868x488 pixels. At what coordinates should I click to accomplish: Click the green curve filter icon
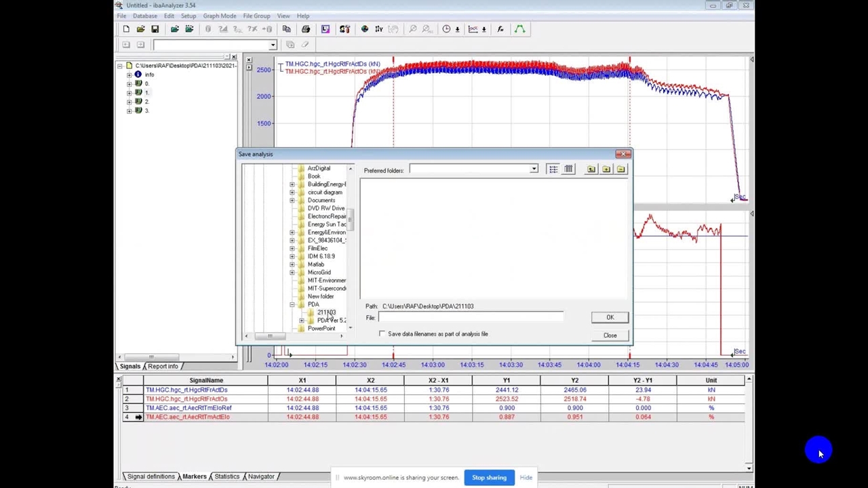pos(519,29)
